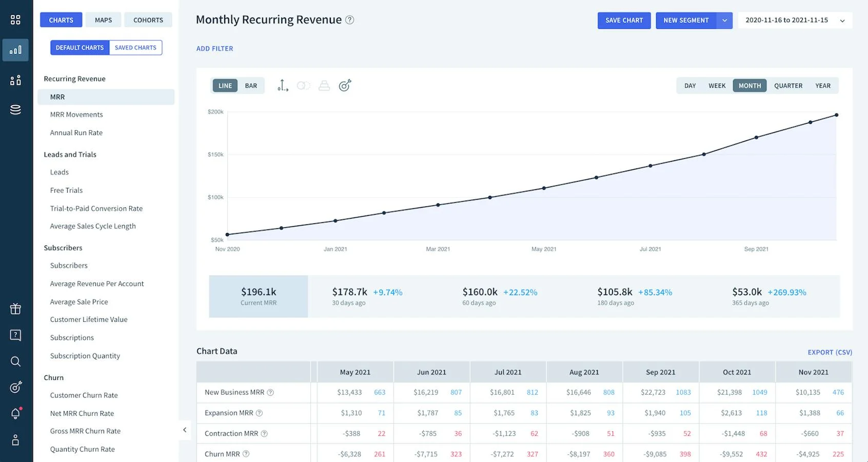Image resolution: width=868 pixels, height=462 pixels.
Task: Open the help question icon in sidebar
Action: [15, 335]
